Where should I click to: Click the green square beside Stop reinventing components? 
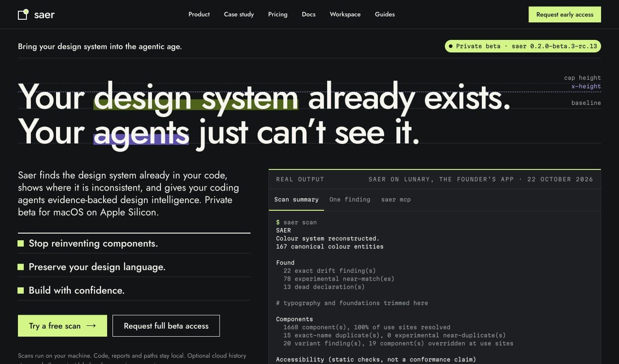coord(21,243)
